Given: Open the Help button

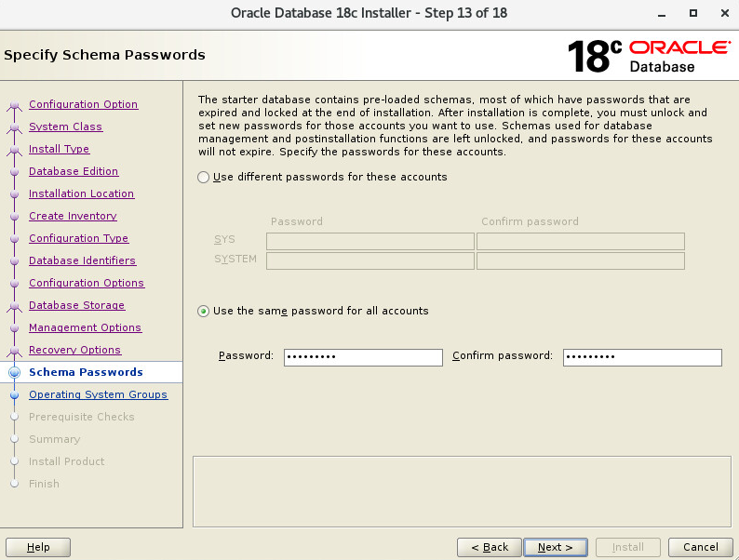Looking at the screenshot, I should (38, 547).
